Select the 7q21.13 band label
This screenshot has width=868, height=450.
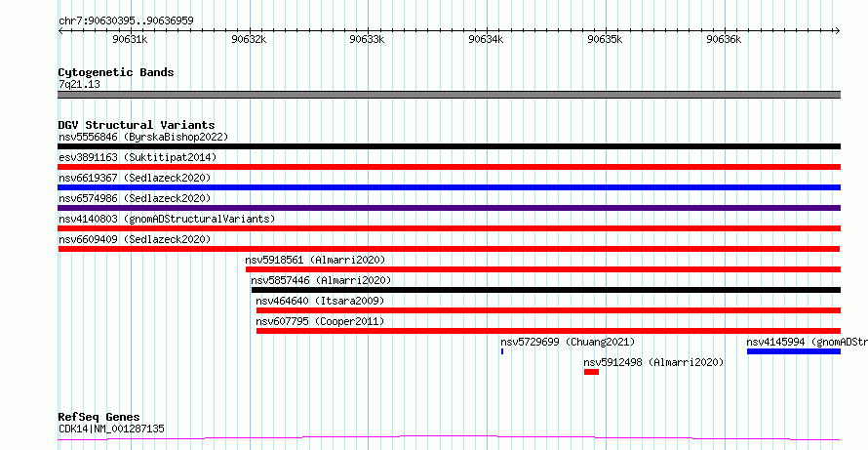(x=79, y=85)
